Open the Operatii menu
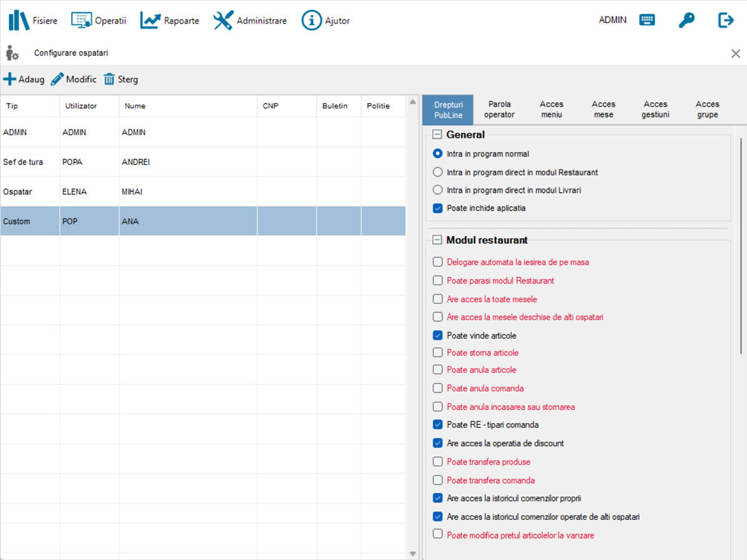 tap(111, 21)
